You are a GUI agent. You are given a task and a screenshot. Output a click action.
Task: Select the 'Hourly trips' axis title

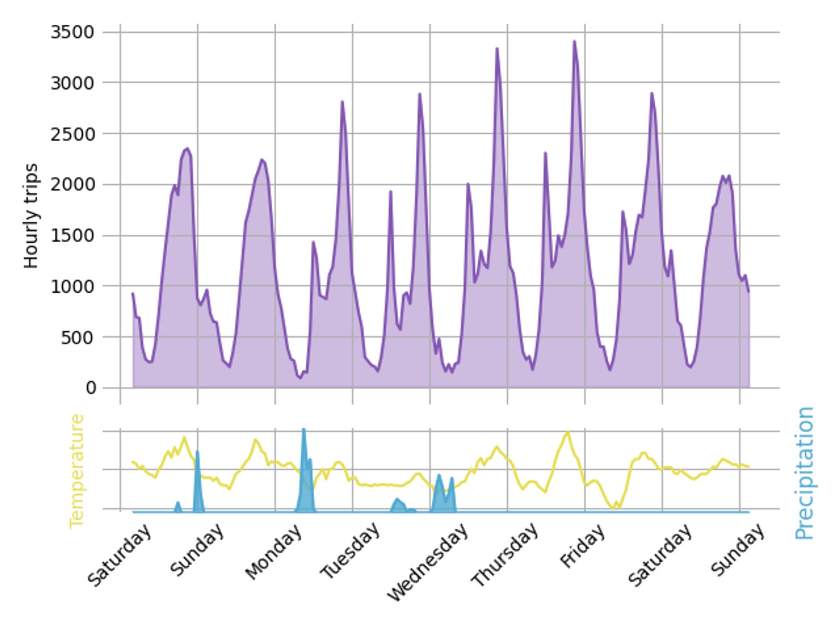pyautogui.click(x=31, y=216)
